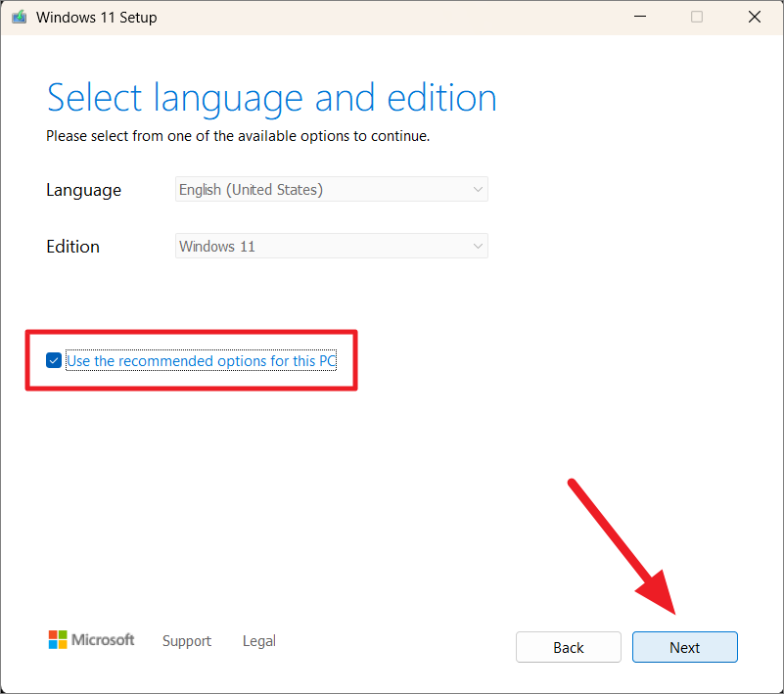The height and width of the screenshot is (694, 784).
Task: Go back with the Back button
Action: 569,647
